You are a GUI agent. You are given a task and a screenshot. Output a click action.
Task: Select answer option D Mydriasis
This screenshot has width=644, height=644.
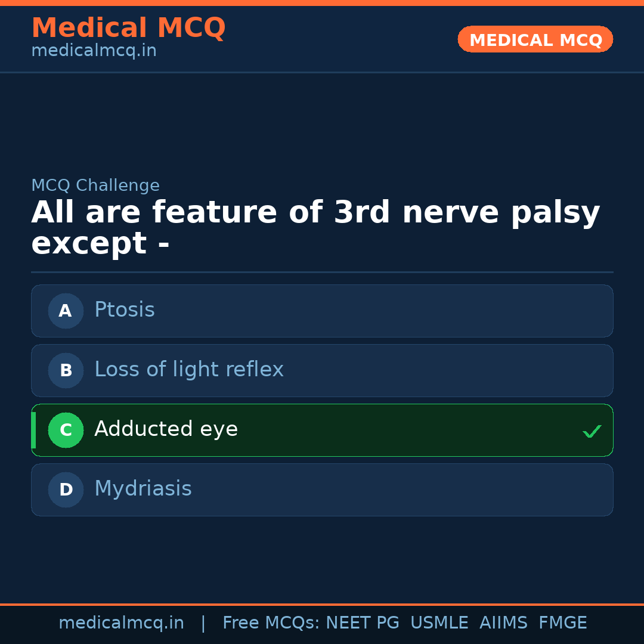(x=322, y=490)
